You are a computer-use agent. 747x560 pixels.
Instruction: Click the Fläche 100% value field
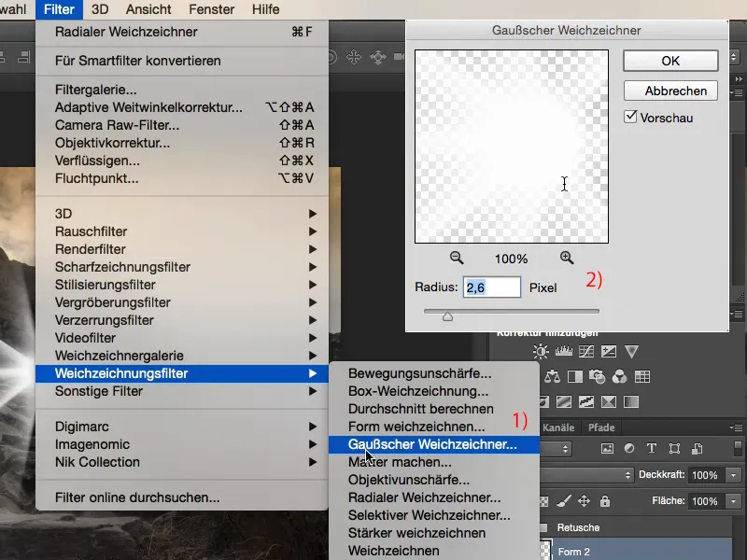tap(705, 501)
